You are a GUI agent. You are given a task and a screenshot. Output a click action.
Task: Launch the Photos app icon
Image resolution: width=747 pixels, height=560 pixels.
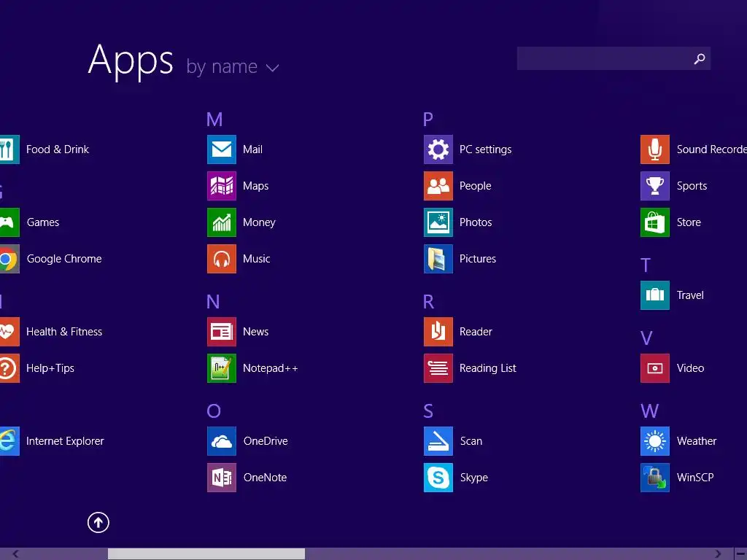pyautogui.click(x=438, y=222)
